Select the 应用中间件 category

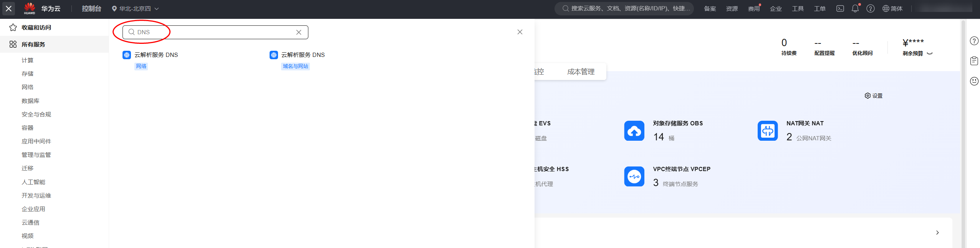pos(36,141)
